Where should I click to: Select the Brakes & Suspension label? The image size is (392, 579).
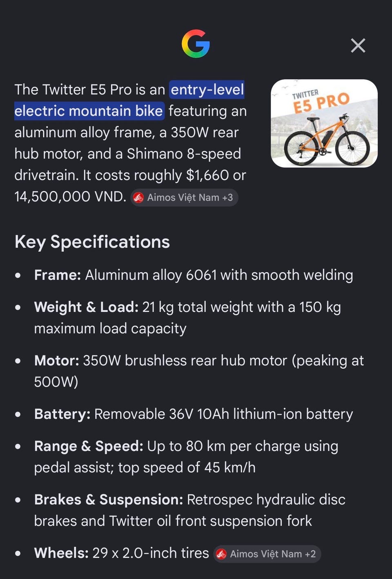109,499
